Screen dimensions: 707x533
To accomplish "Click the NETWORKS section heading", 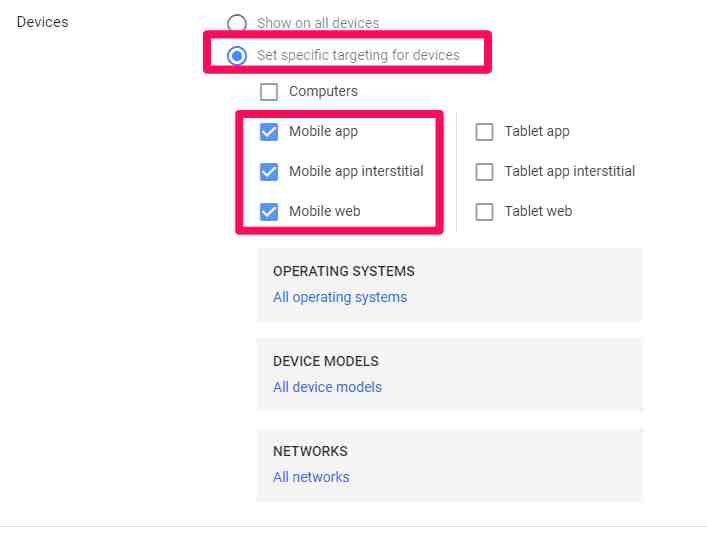I will (x=310, y=451).
